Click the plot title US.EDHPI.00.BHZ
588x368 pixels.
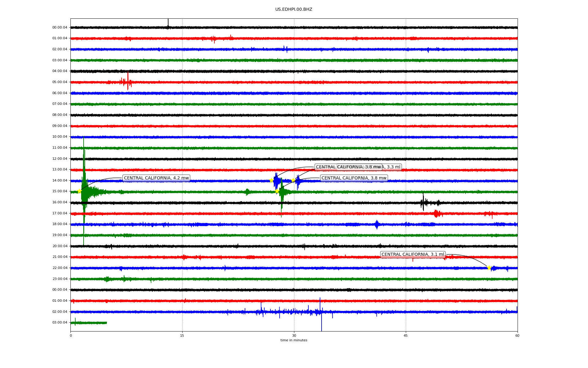pyautogui.click(x=293, y=10)
